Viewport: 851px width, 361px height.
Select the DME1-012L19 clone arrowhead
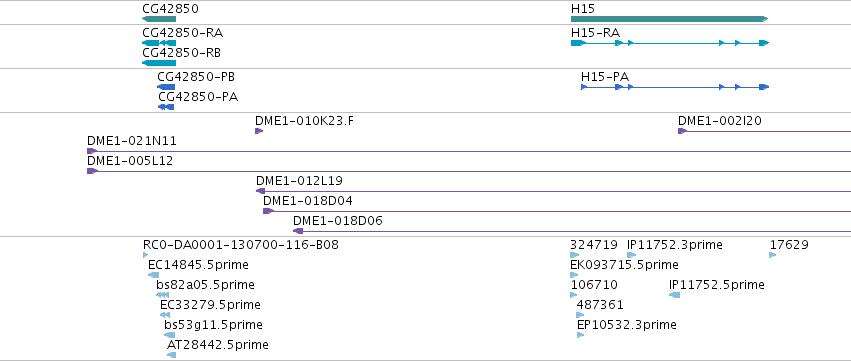[x=261, y=191]
